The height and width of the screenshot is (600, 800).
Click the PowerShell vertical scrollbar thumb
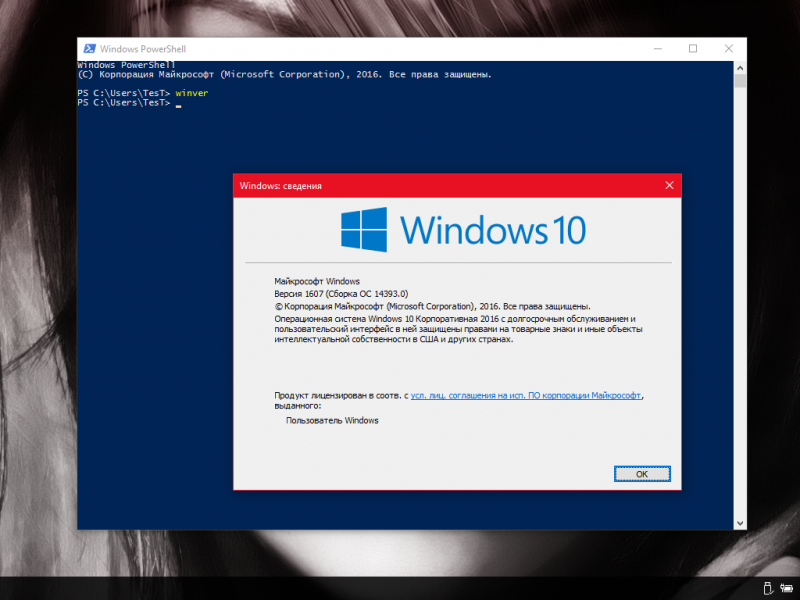point(740,81)
